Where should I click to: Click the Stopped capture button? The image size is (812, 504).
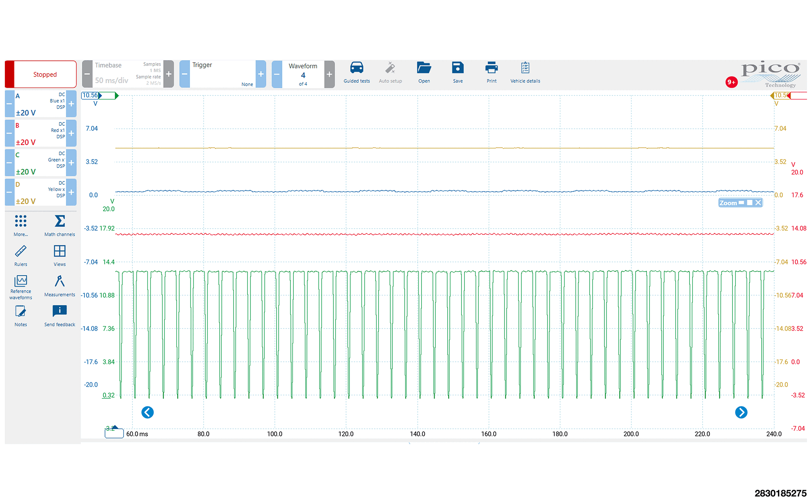[45, 74]
